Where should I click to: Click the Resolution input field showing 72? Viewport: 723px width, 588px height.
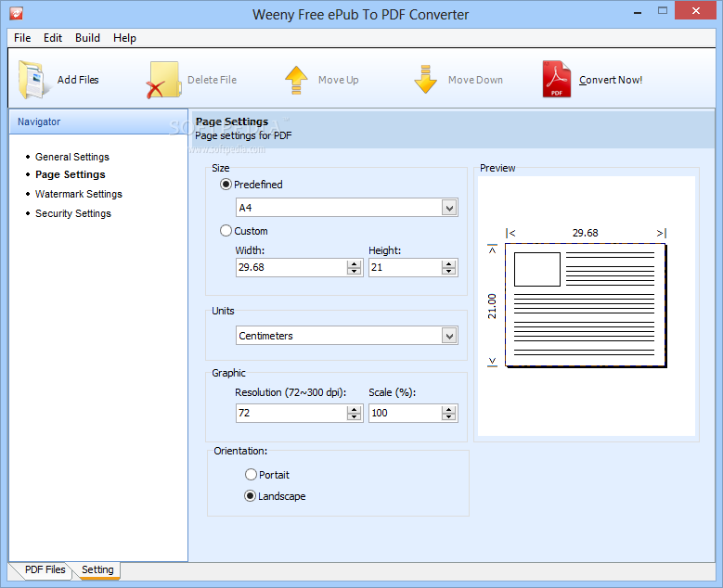click(291, 413)
